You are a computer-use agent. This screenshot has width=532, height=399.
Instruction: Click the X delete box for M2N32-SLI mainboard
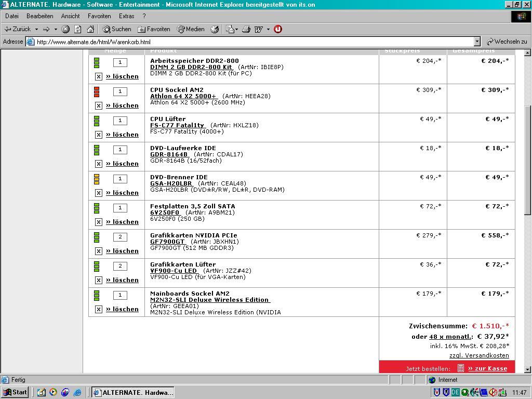point(98,310)
